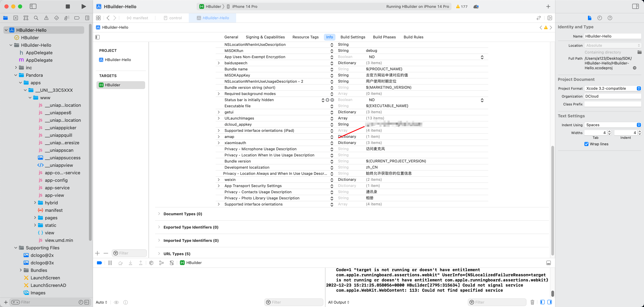
Task: Collapse the Pandora folder
Action: click(16, 75)
